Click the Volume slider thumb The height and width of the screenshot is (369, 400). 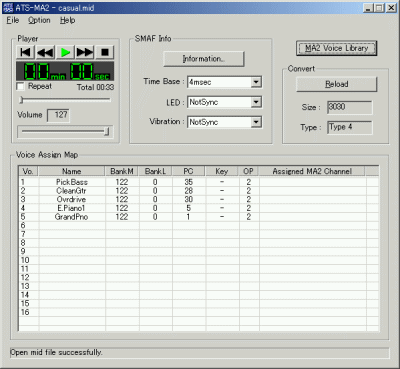pos(107,132)
